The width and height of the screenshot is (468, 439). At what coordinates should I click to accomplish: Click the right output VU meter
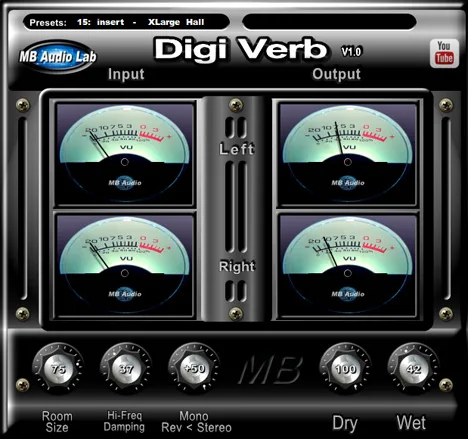click(x=348, y=265)
